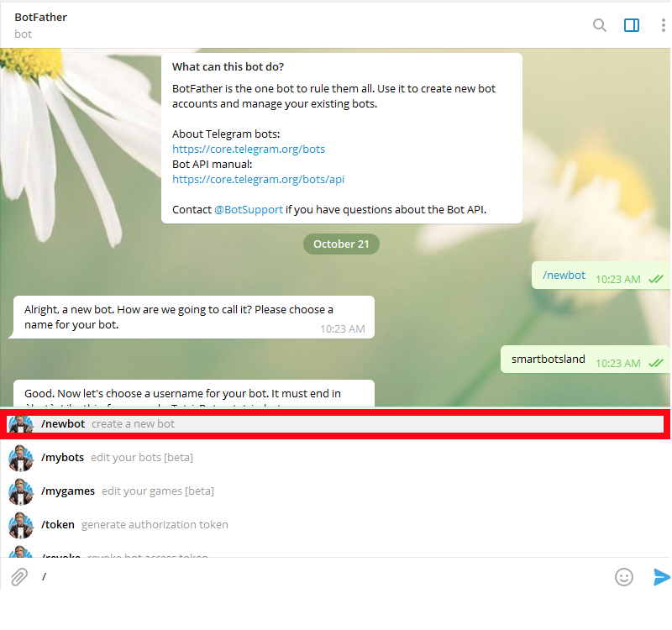Image resolution: width=672 pixels, height=630 pixels.
Task: Open the three-dot more options menu
Action: (x=663, y=25)
